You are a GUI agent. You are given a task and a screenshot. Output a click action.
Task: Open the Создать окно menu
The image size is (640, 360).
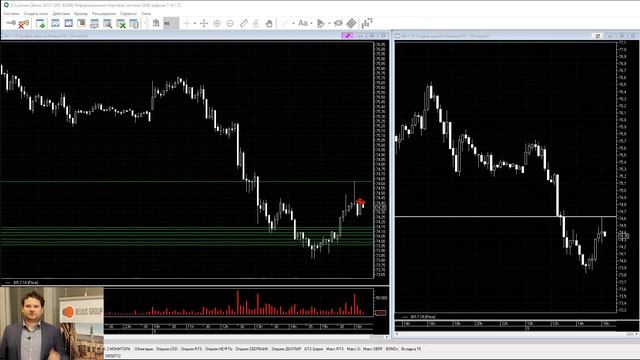[36, 13]
